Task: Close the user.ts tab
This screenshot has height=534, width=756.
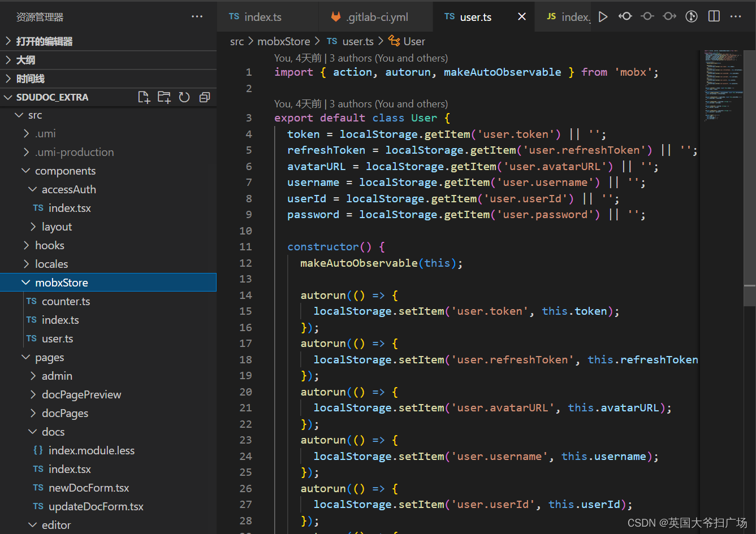Action: (522, 17)
